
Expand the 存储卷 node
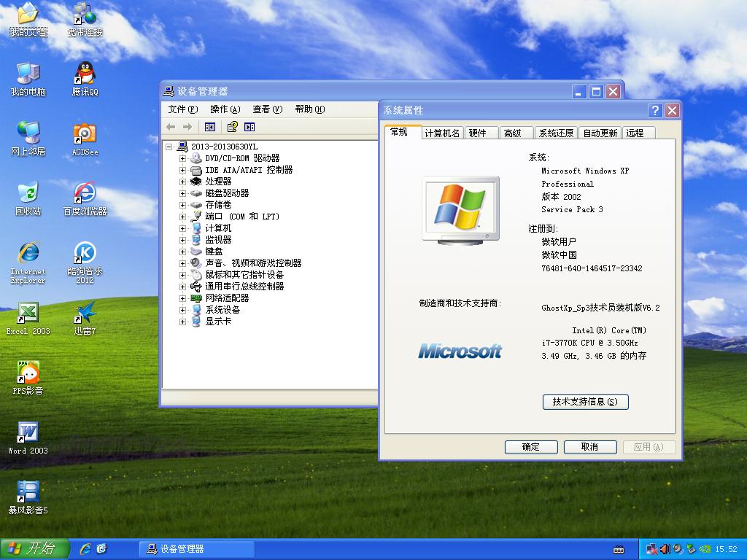[182, 205]
